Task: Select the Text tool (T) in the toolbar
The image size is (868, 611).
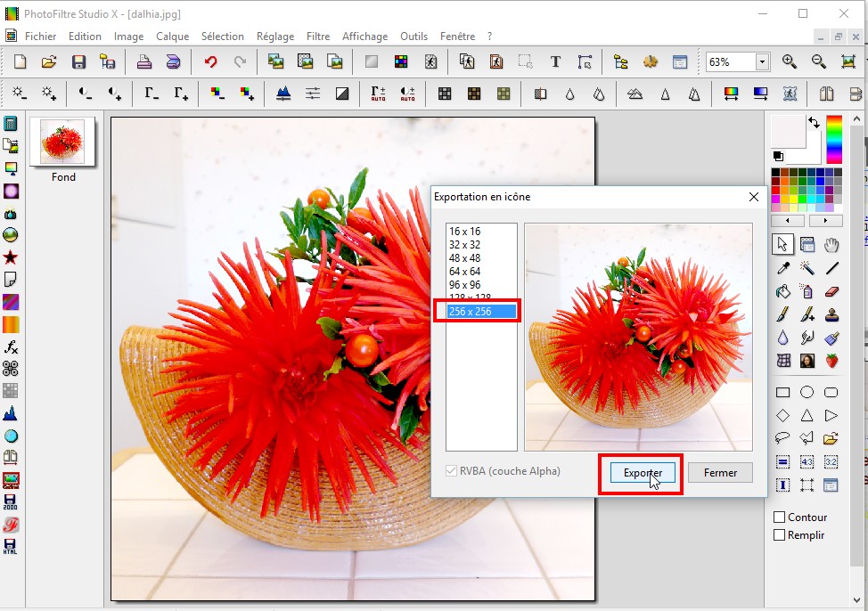Action: pos(555,61)
